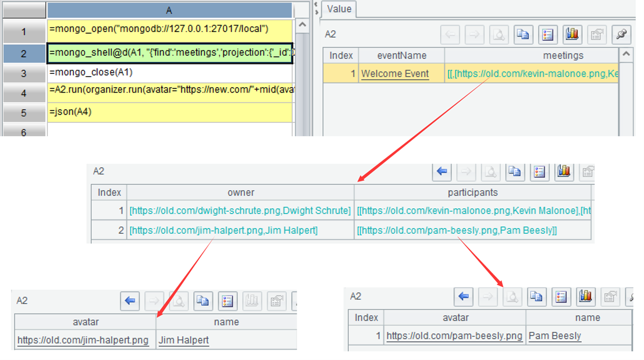Image resolution: width=644 pixels, height=360 pixels.
Task: Click the Welcome Event value
Action: [x=395, y=74]
